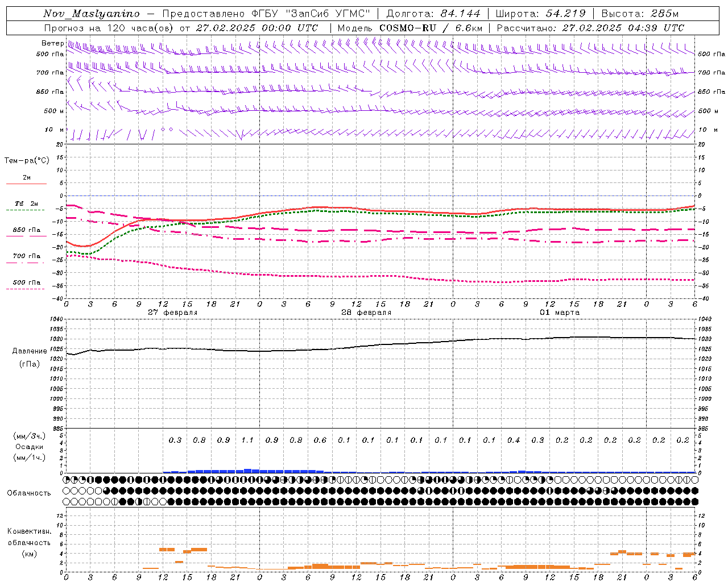Click the Долгота: 84.144 header field
This screenshot has height=582, width=728.
tap(433, 14)
